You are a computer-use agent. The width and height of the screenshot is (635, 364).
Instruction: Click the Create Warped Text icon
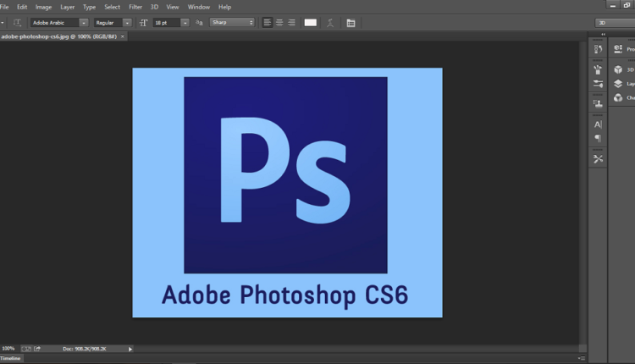[329, 23]
